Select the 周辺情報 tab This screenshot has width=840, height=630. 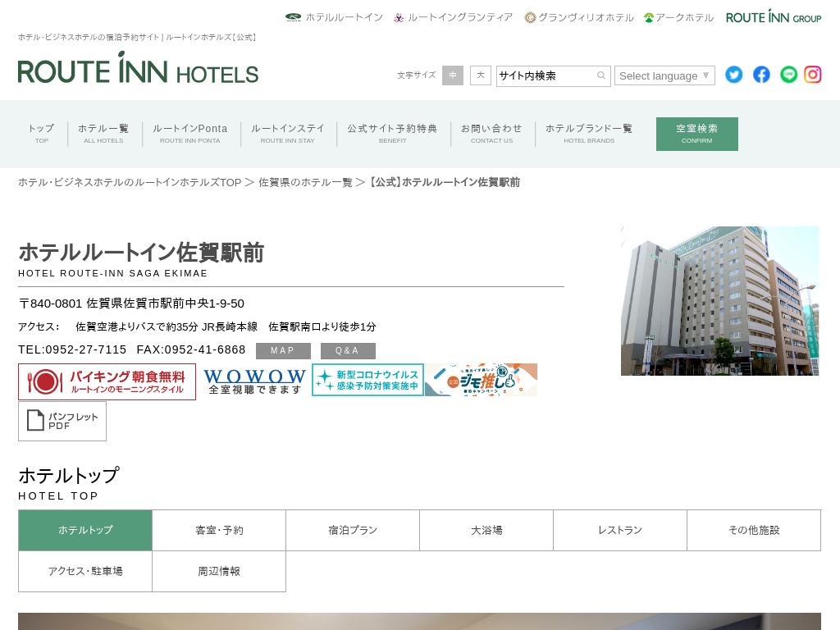coord(219,572)
